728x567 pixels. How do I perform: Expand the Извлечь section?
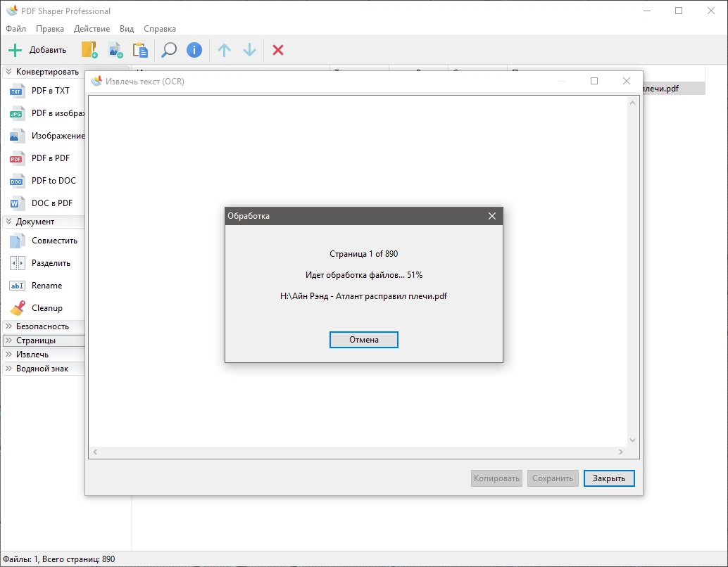coord(9,354)
